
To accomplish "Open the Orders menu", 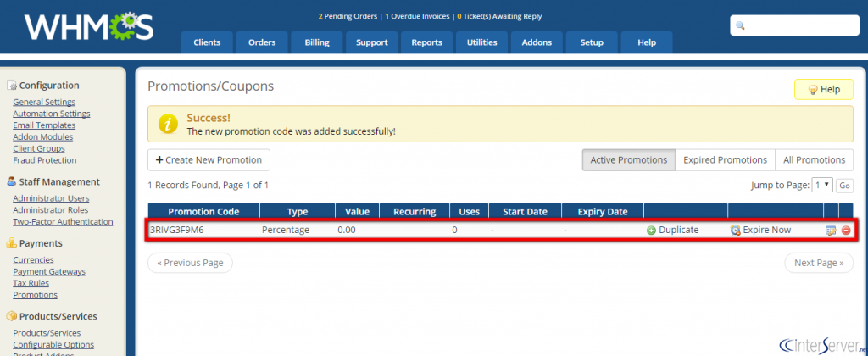I will point(263,42).
